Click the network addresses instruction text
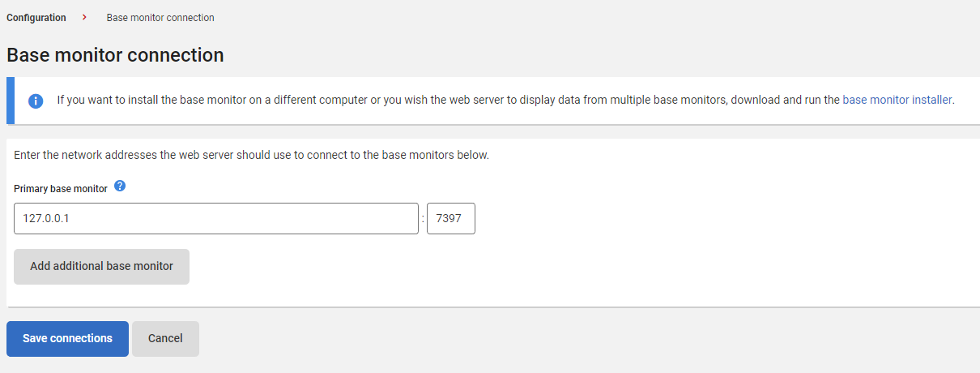Screen dimensions: 980x373 [251, 155]
